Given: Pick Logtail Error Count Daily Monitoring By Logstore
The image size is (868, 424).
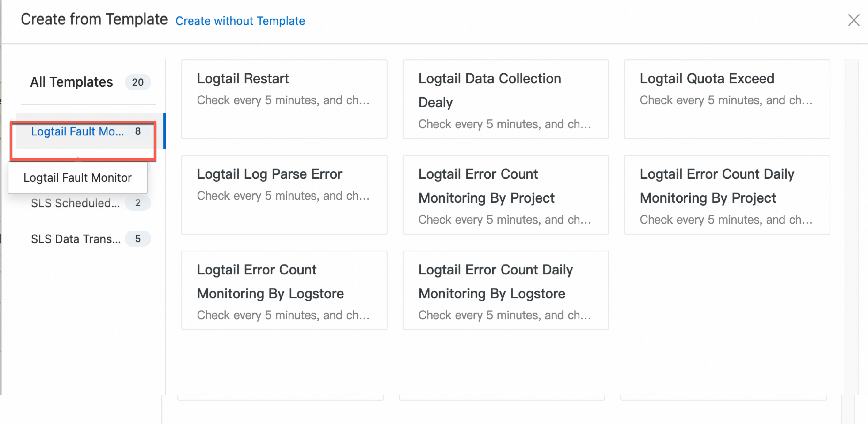Looking at the screenshot, I should point(506,290).
